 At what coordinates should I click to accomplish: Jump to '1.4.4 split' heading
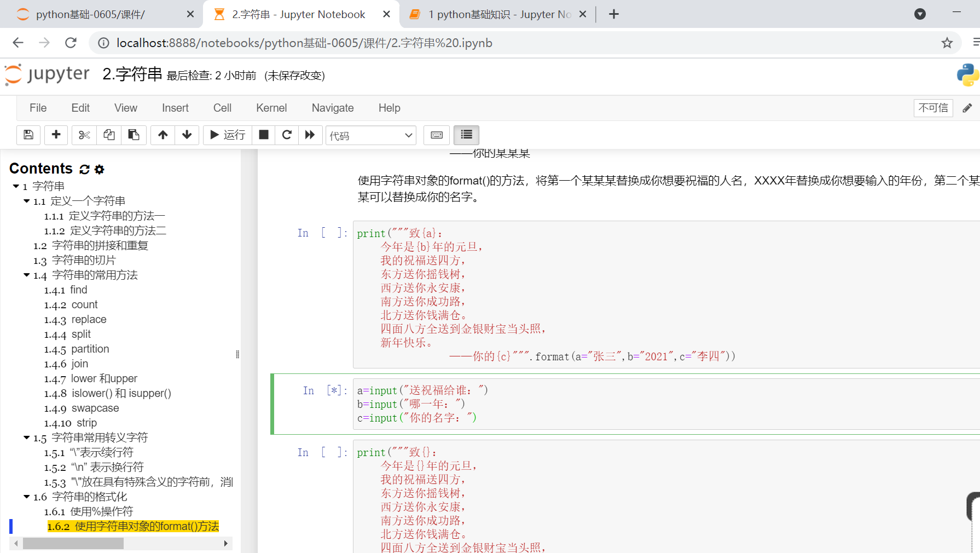tap(67, 335)
